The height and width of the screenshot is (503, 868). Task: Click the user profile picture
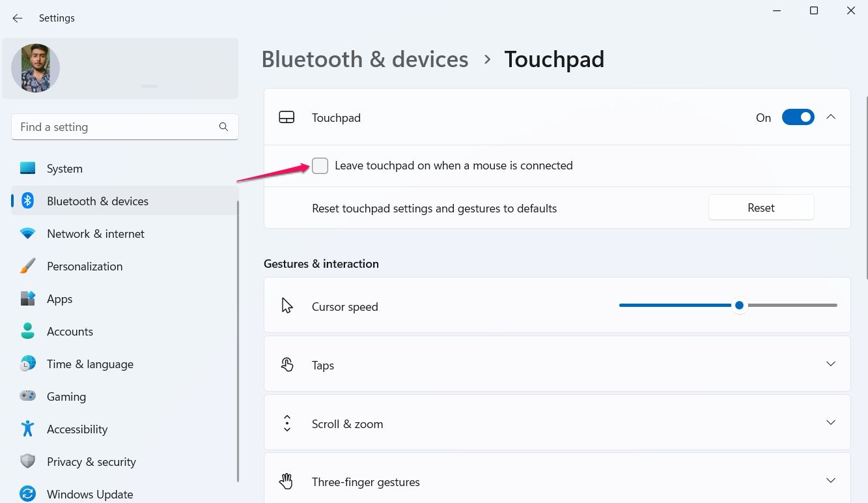click(35, 68)
